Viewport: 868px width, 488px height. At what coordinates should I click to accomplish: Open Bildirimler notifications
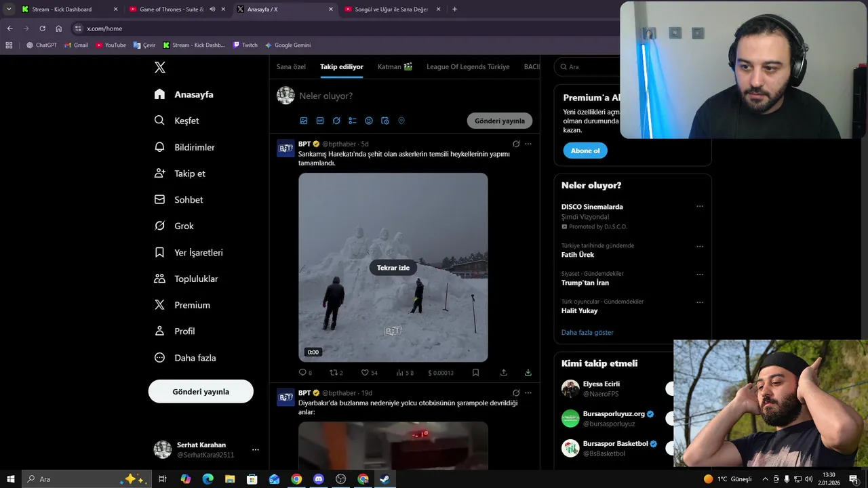pos(184,147)
